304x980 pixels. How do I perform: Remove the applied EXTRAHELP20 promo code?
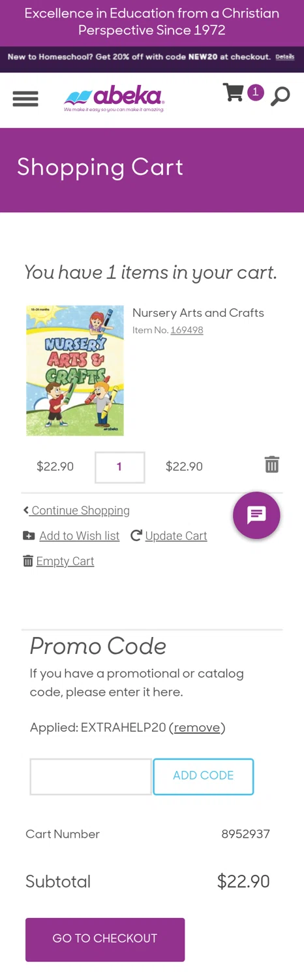(197, 728)
